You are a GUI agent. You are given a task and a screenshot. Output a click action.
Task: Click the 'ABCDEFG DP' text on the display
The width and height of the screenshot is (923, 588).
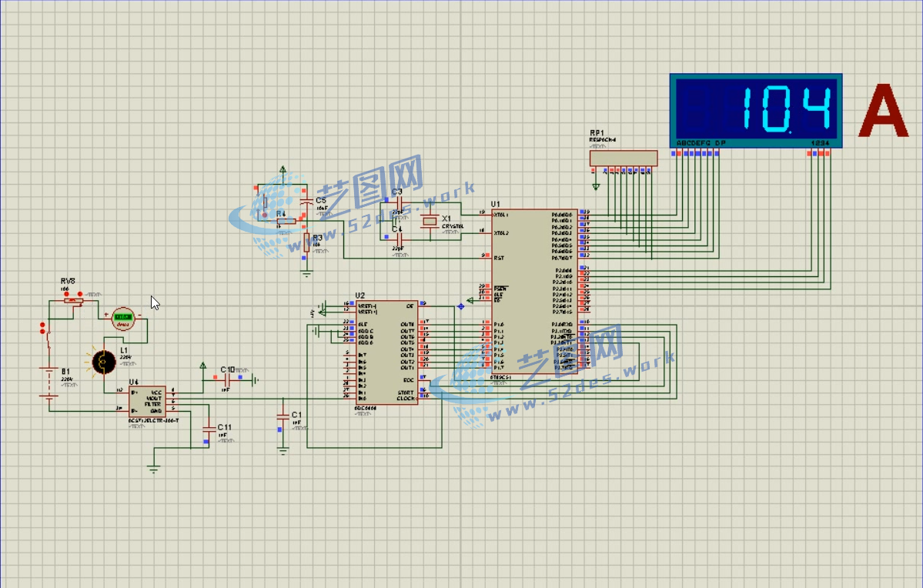[701, 143]
